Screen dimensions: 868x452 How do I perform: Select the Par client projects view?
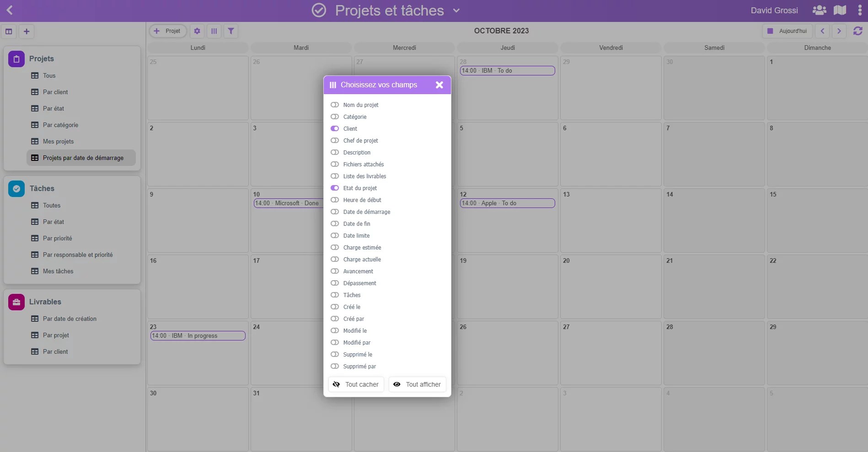pos(55,92)
